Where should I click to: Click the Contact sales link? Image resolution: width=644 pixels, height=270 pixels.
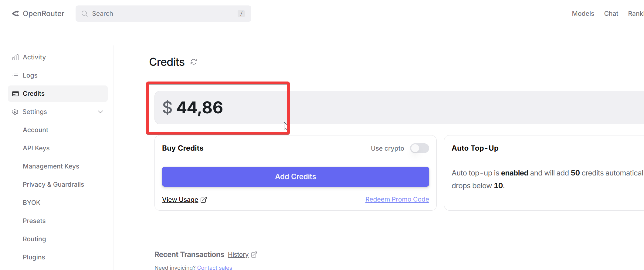tap(215, 267)
